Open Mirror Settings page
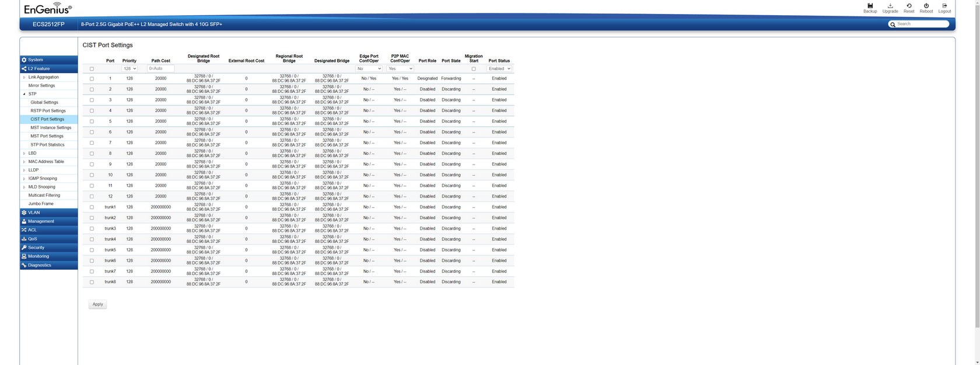Viewport: 980px width, 365px height. pos(41,85)
